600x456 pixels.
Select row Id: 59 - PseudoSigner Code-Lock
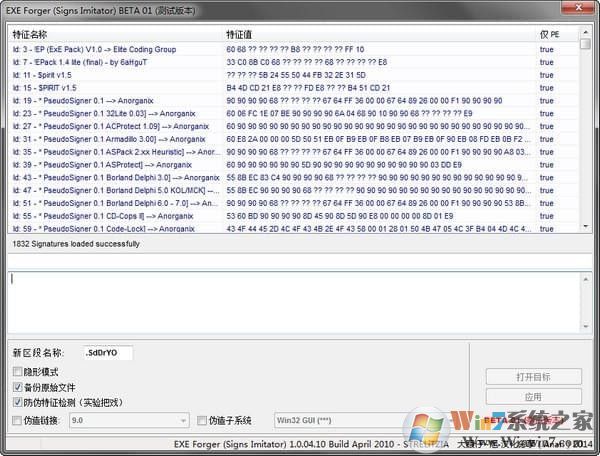click(293, 229)
